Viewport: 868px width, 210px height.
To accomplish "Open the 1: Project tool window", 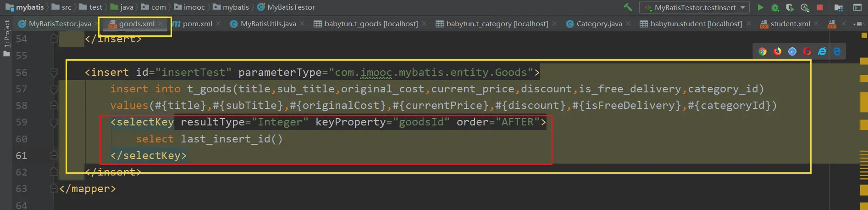I will [x=6, y=38].
